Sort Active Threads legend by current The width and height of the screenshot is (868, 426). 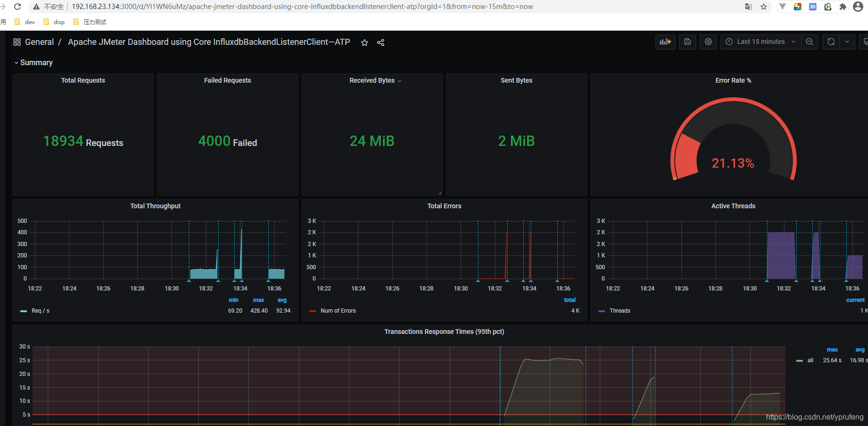click(x=855, y=300)
